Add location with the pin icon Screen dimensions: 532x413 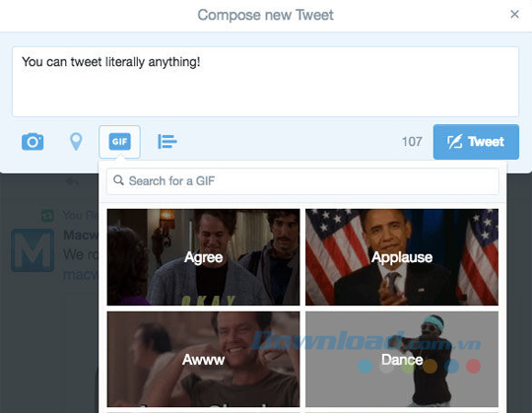(76, 142)
